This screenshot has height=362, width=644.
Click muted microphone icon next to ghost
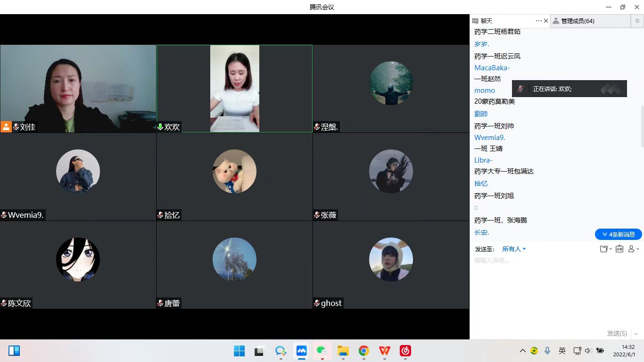coord(317,303)
